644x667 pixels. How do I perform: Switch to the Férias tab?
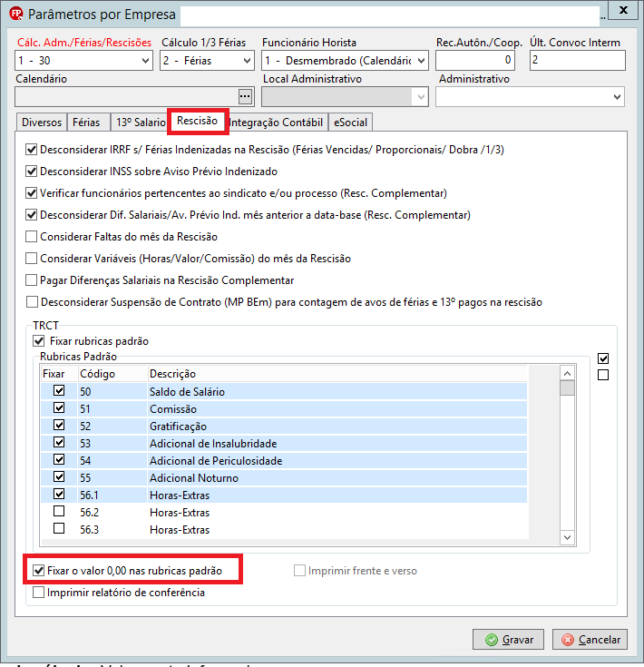(x=86, y=123)
